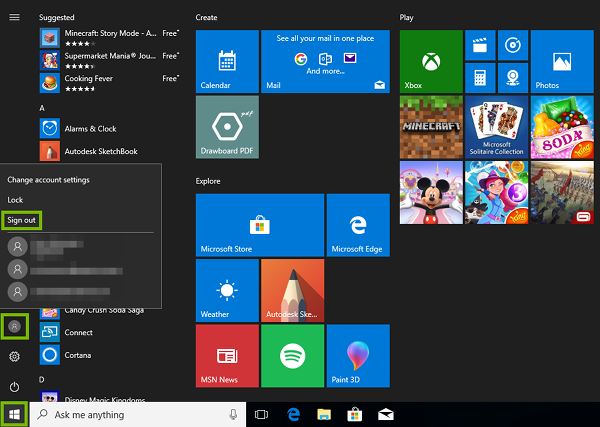Screen dimensions: 600x427
Task: Open Cortana from the app list
Action: 109,355
